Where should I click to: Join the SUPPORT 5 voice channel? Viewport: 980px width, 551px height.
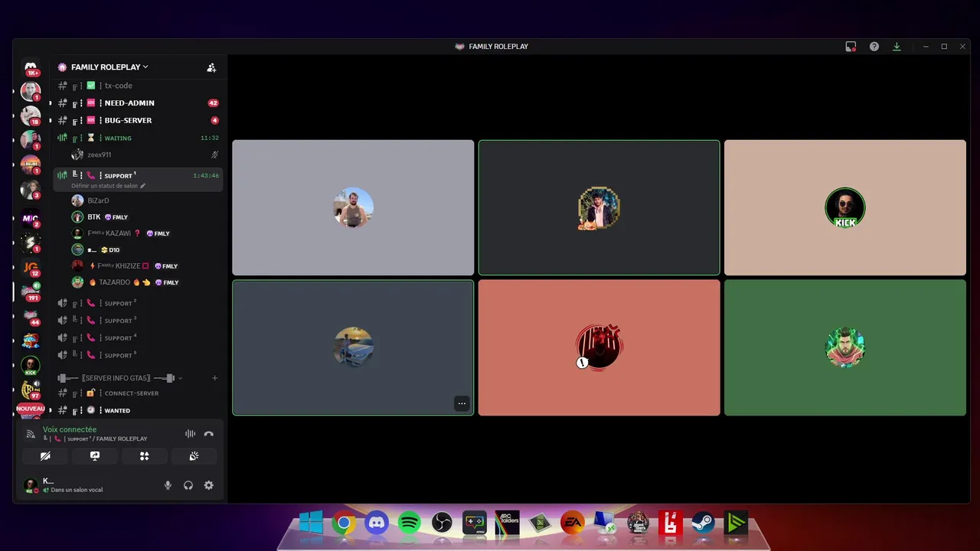pos(138,355)
